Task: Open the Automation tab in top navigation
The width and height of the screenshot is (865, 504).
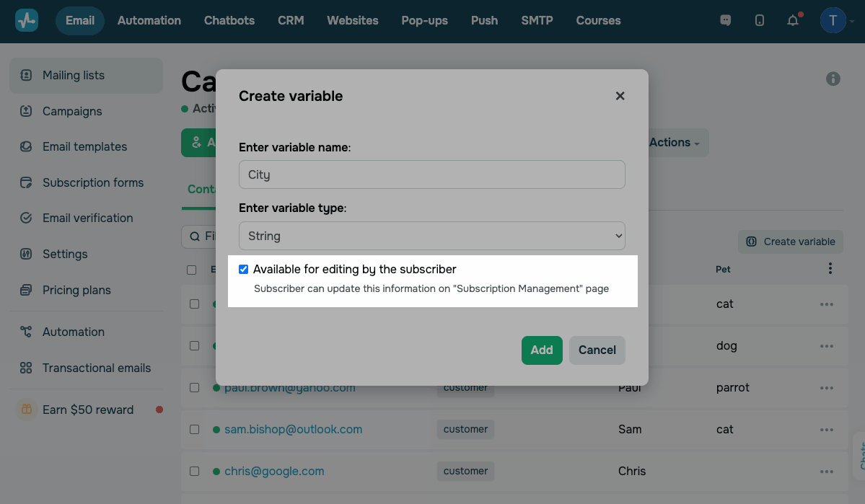Action: coord(149,20)
